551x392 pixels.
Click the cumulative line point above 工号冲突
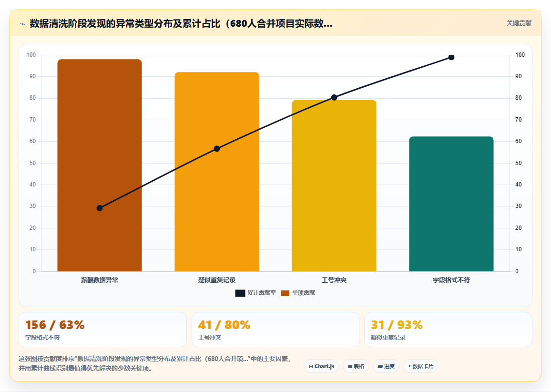click(x=334, y=97)
